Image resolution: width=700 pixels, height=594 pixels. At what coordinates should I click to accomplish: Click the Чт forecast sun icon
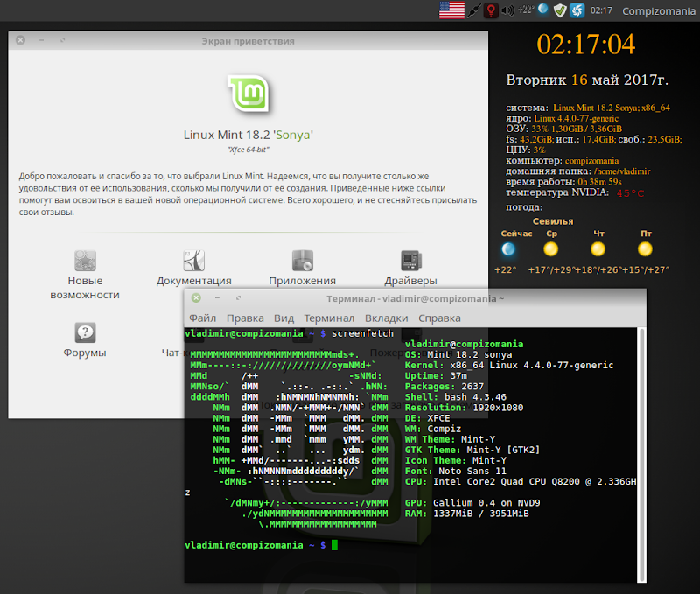pos(598,249)
